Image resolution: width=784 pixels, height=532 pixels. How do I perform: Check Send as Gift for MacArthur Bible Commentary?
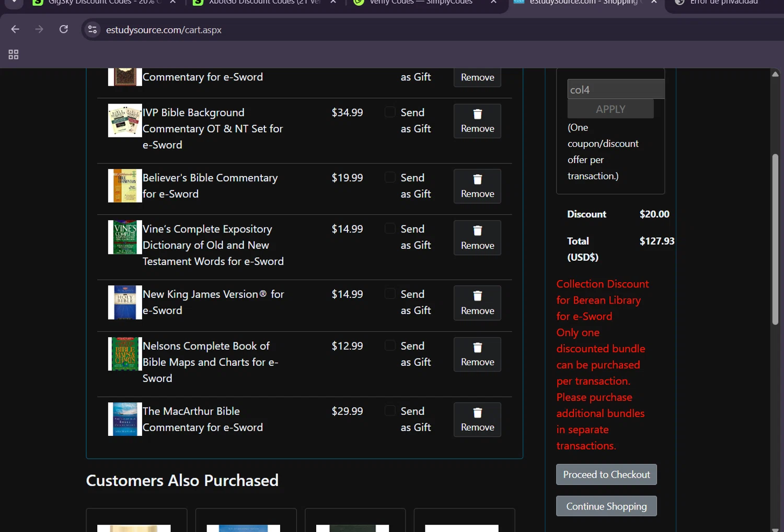[x=390, y=411]
